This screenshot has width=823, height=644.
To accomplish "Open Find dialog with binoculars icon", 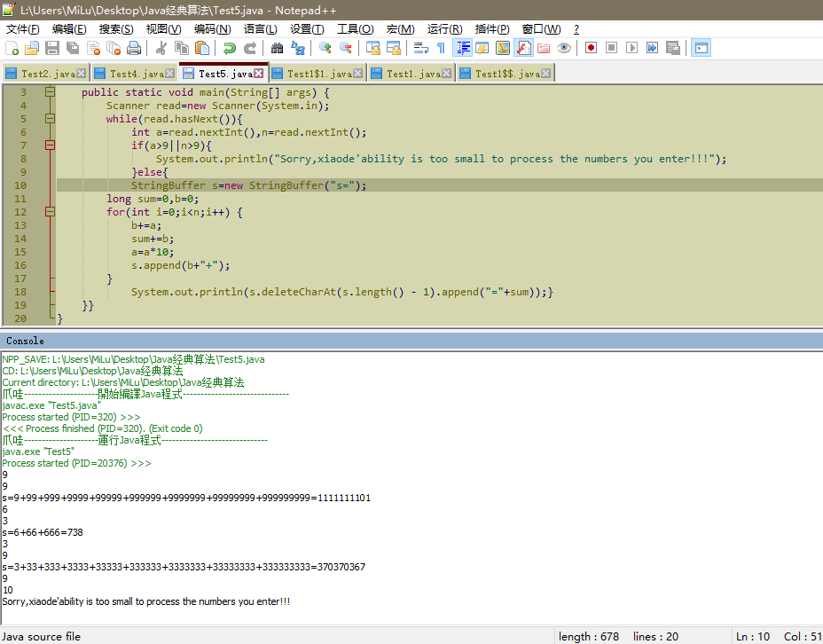I will click(277, 48).
